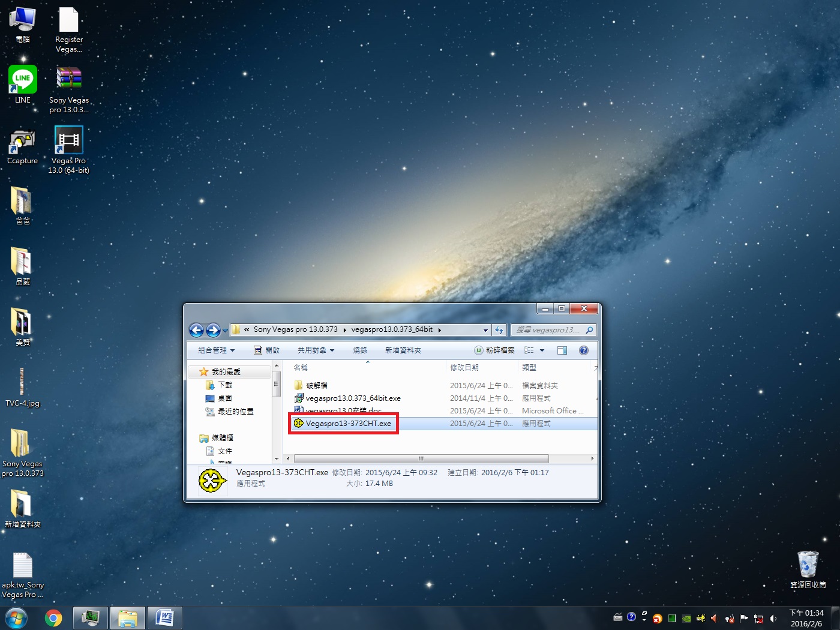Select the apk.tw_Sony Vegas Pro desktop file
Image resolution: width=840 pixels, height=630 pixels.
tap(23, 575)
